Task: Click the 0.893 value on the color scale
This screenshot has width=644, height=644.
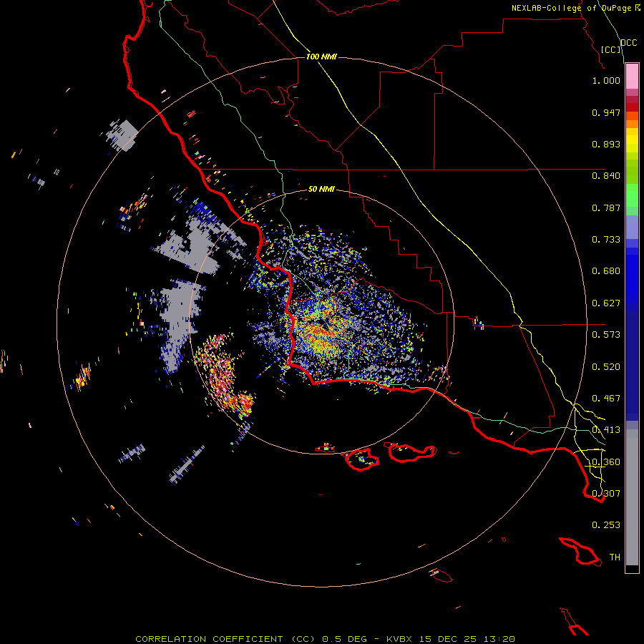Action: pos(606,144)
